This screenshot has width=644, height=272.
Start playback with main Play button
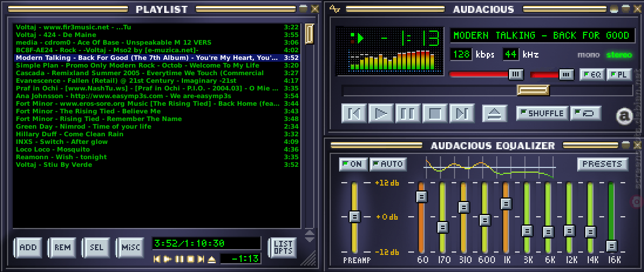(x=381, y=113)
